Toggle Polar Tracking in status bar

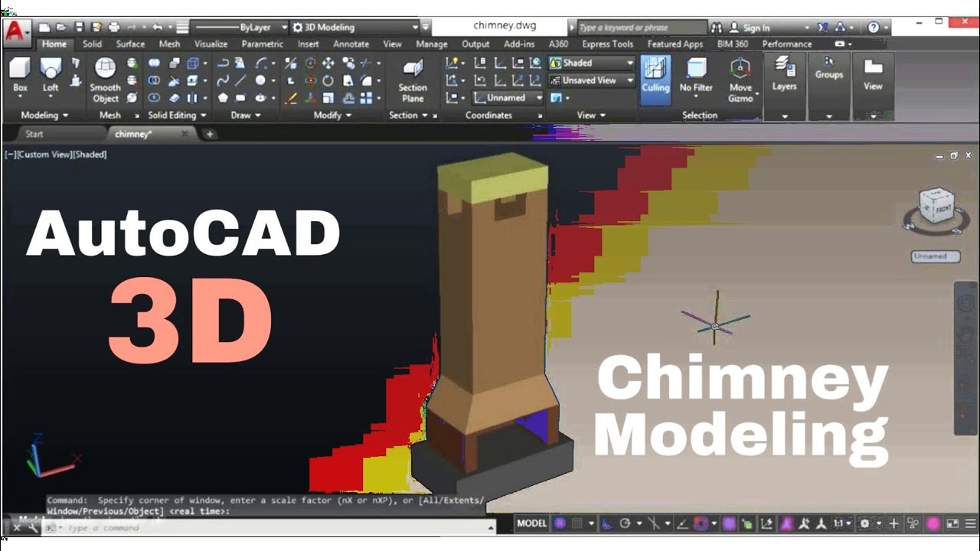coord(626,523)
